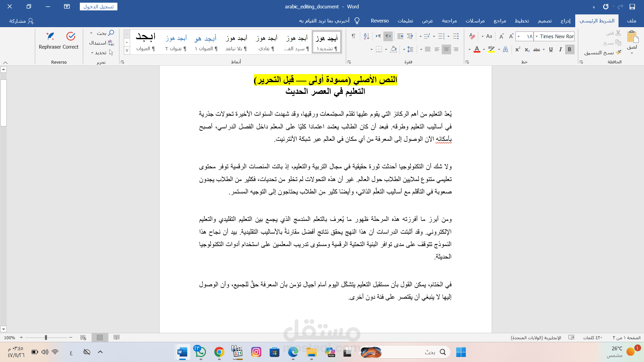644x362 pixels.
Task: Click the Shading paint bucket icon
Action: click(x=393, y=49)
